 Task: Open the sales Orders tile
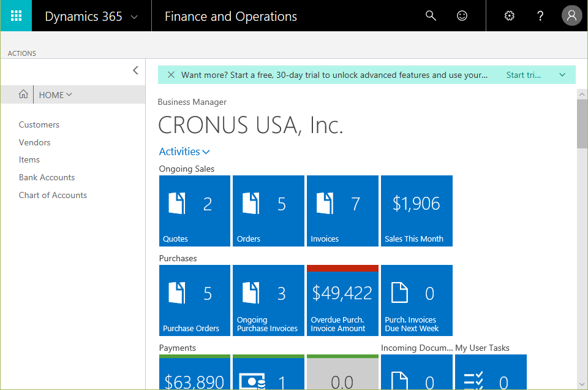tap(268, 211)
